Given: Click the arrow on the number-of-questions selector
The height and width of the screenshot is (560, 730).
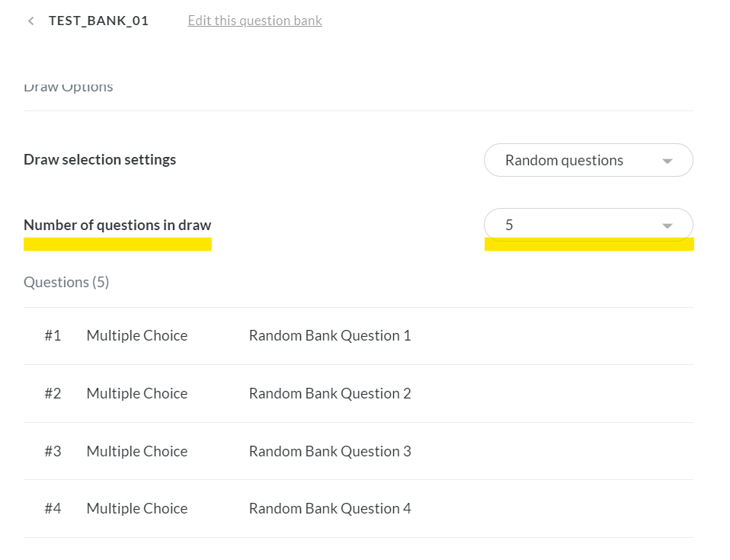Looking at the screenshot, I should pyautogui.click(x=668, y=226).
